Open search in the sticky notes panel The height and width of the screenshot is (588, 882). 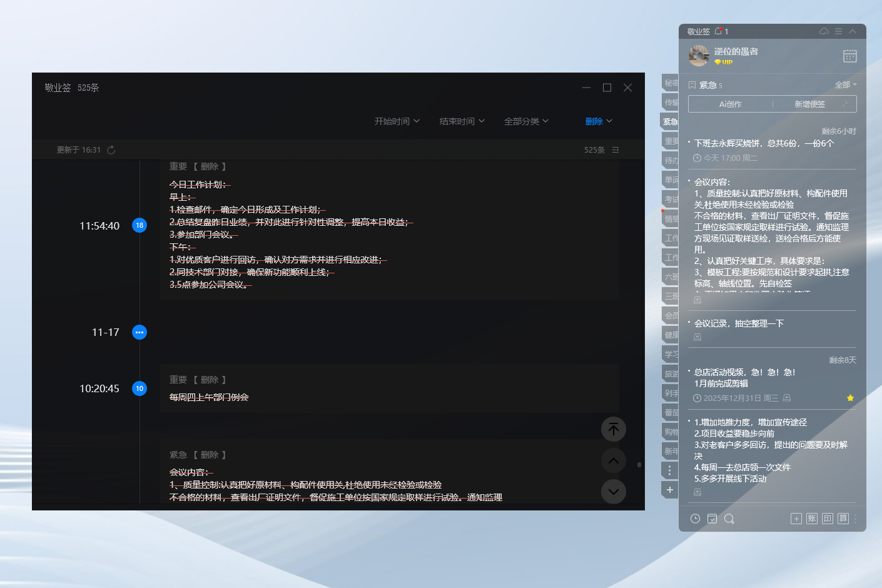point(729,519)
